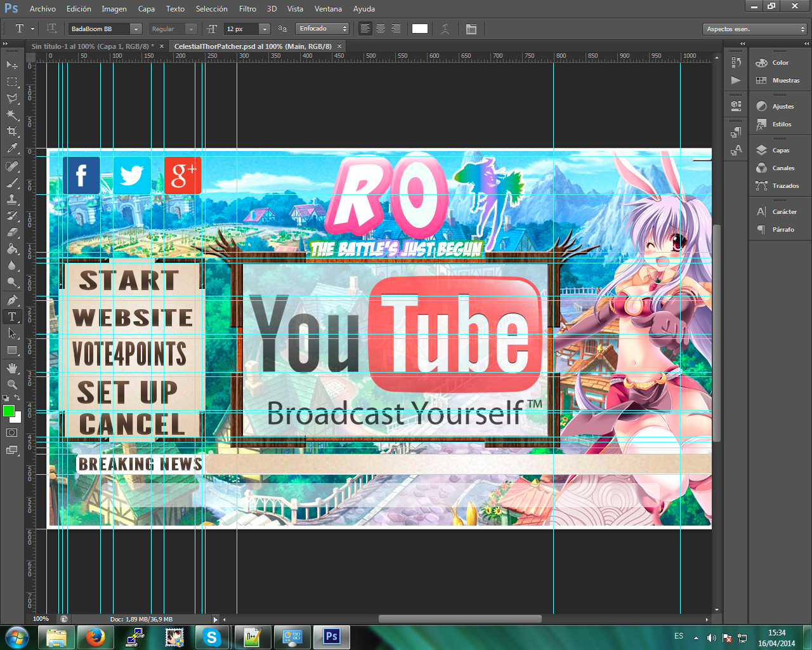Screen dimensions: 812x650
Task: Toggle center text alignment
Action: [381, 29]
